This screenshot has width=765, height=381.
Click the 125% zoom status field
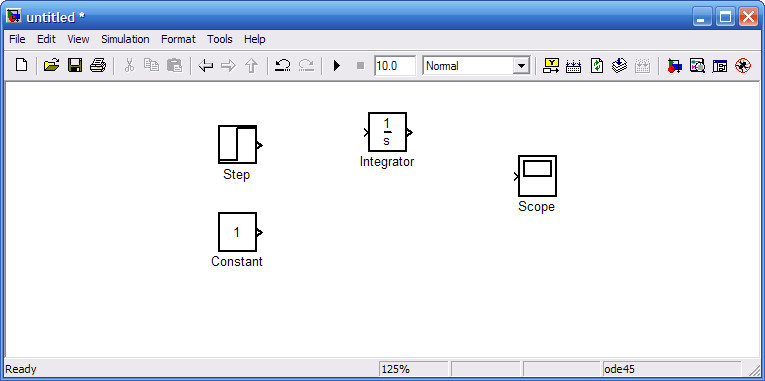(413, 369)
